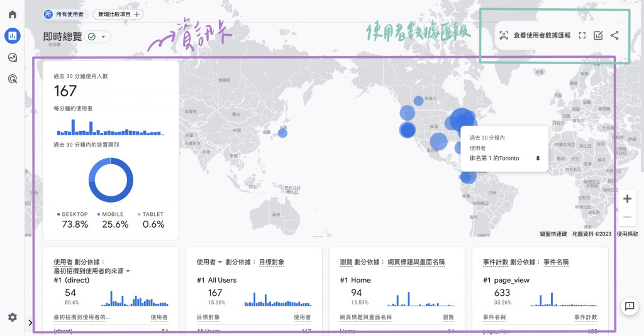Click the share report icon
644x336 pixels.
point(614,35)
